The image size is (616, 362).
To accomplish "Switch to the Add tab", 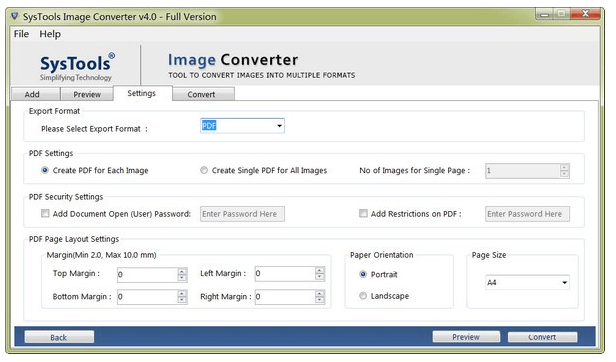I will (35, 94).
